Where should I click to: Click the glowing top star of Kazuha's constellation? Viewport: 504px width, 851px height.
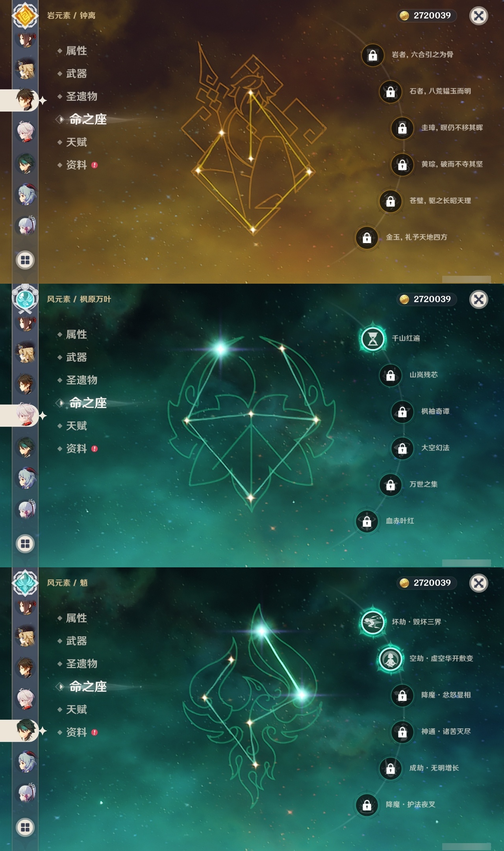(x=220, y=349)
